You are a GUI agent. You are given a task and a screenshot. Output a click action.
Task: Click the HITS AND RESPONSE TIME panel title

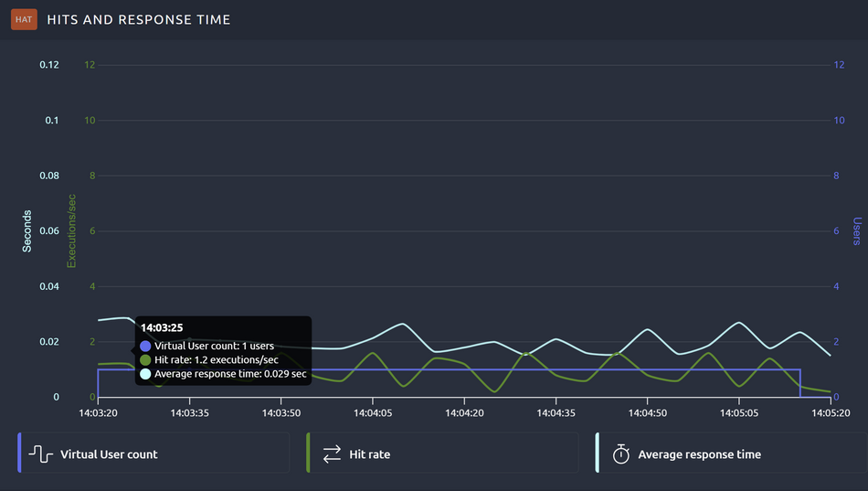click(x=139, y=19)
